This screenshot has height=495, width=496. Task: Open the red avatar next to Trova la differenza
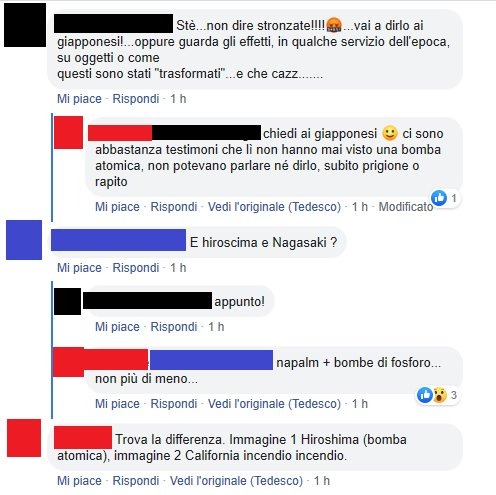(x=24, y=438)
